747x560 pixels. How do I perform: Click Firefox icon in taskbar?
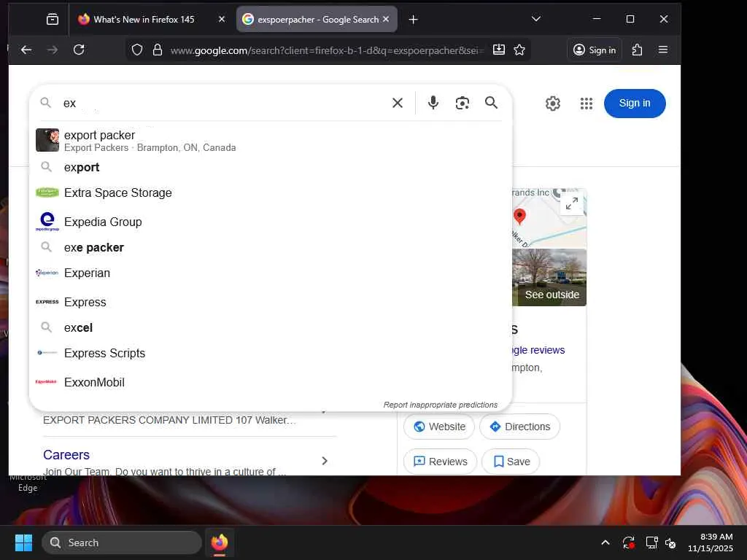[219, 542]
